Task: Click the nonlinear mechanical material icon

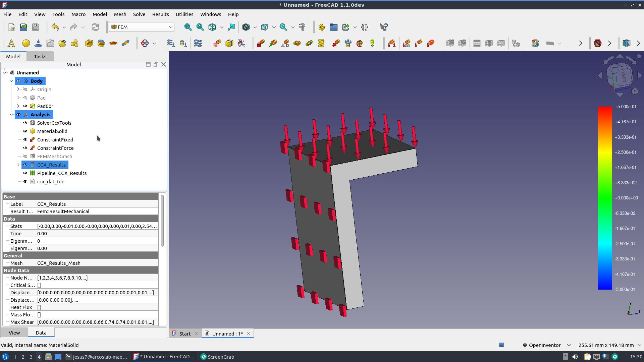Action: tap(50, 43)
